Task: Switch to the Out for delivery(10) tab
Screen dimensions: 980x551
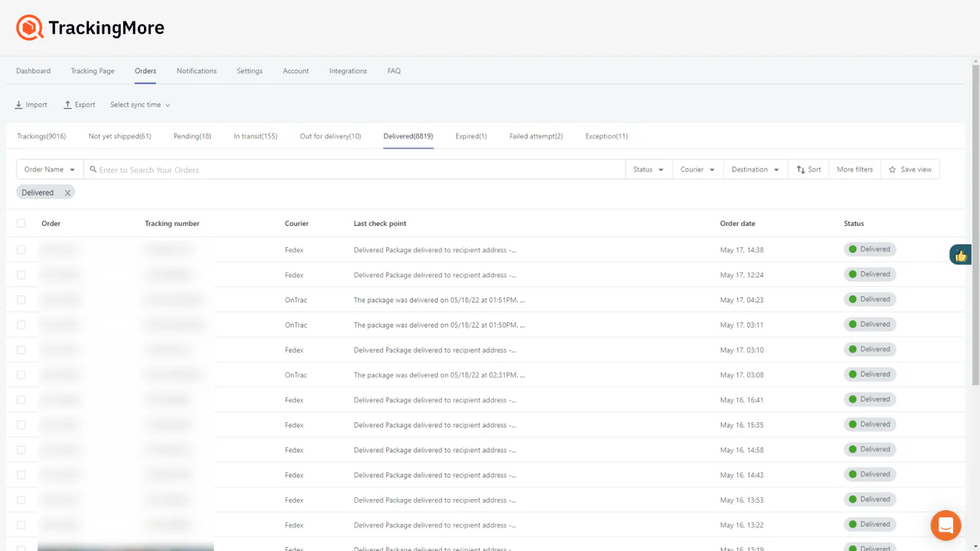Action: pyautogui.click(x=330, y=136)
